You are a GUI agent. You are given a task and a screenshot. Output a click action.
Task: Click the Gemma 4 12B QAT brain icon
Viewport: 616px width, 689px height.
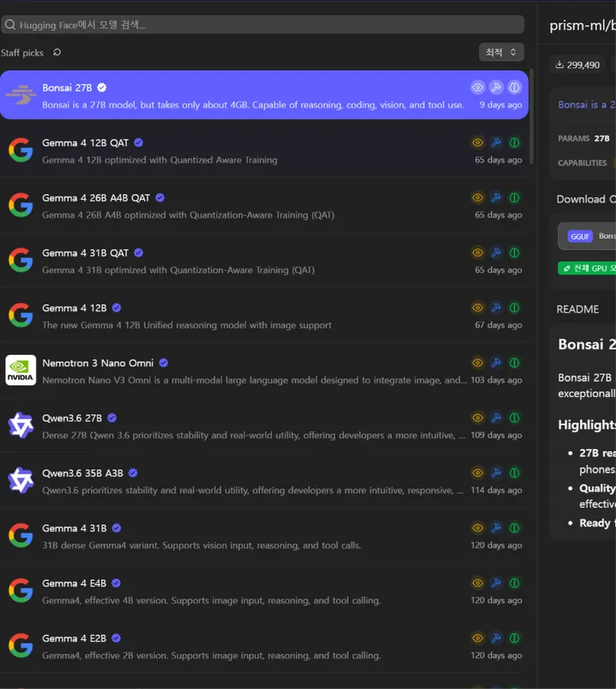pyautogui.click(x=514, y=142)
